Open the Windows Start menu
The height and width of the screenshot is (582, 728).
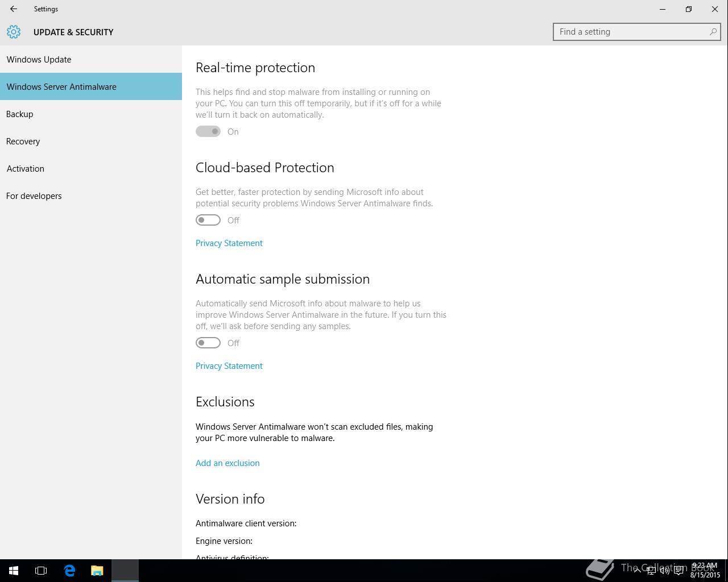pos(14,570)
